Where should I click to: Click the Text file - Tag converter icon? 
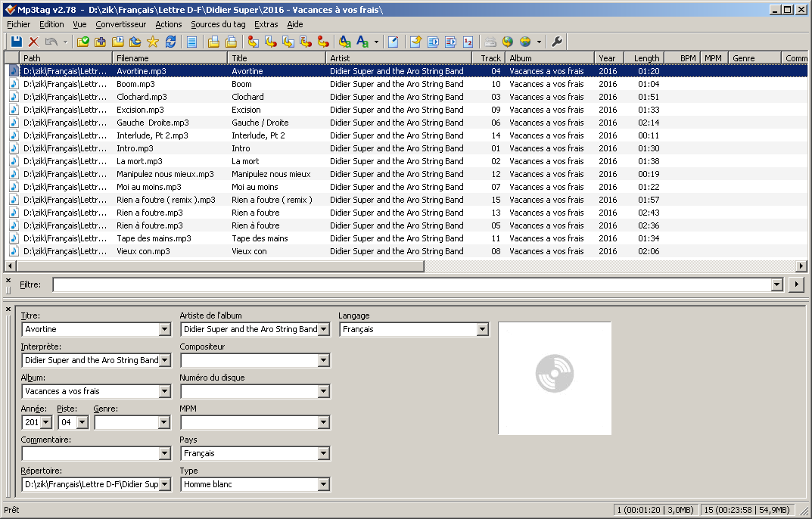point(306,42)
